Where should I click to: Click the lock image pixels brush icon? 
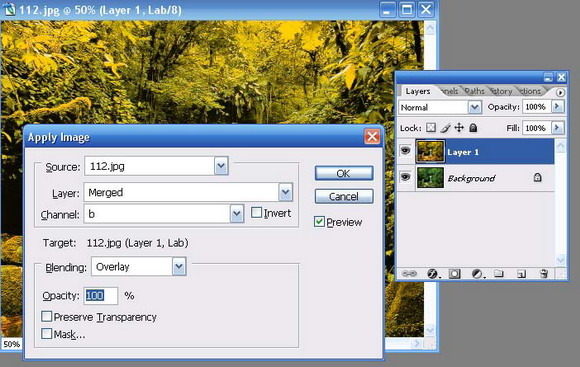446,128
